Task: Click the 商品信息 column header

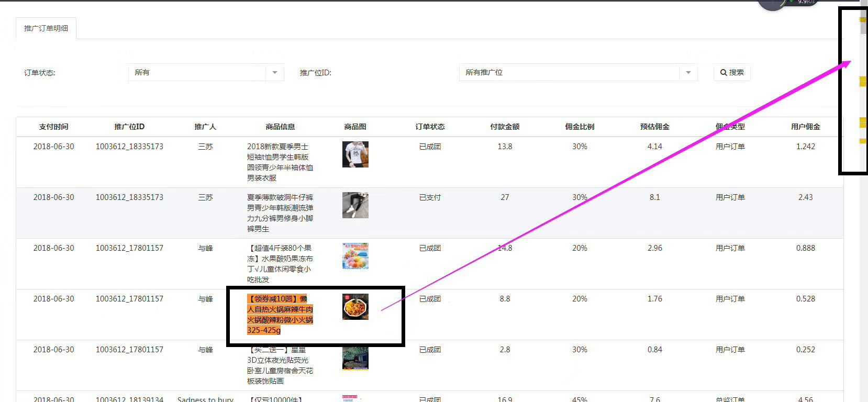Action: [x=280, y=127]
